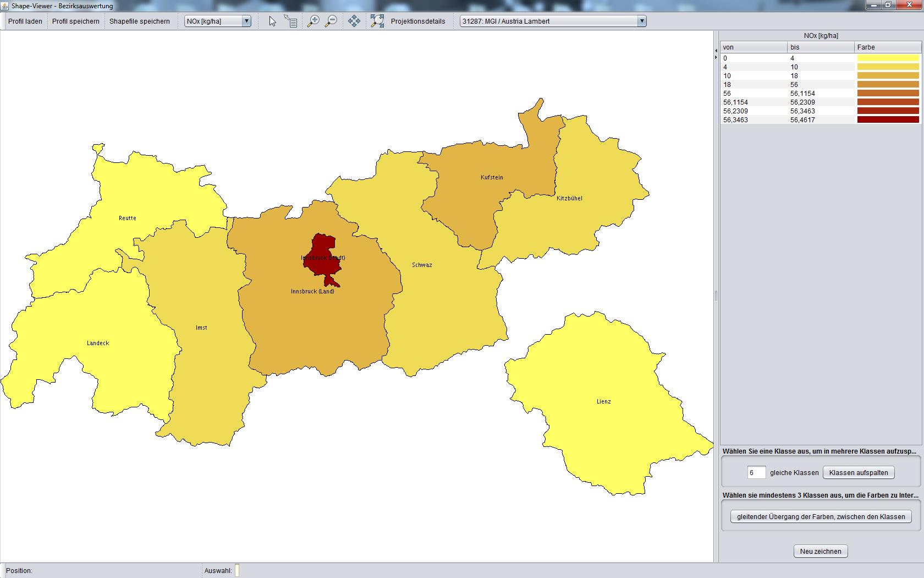The width and height of the screenshot is (924, 578).
Task: Click the dark red swatch of highest class
Action: pos(888,119)
